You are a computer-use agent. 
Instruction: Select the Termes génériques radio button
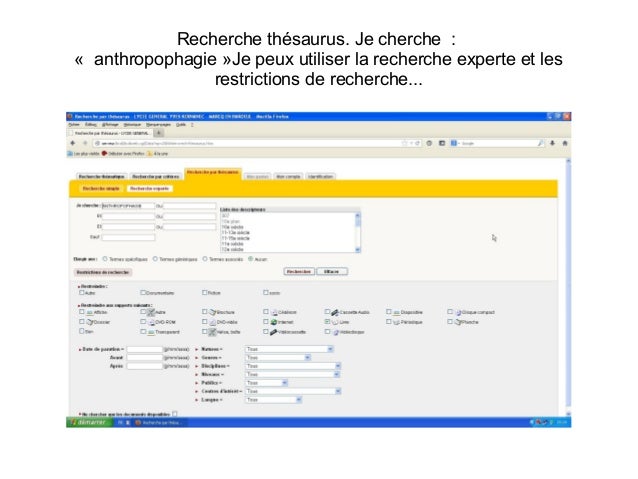click(x=155, y=259)
